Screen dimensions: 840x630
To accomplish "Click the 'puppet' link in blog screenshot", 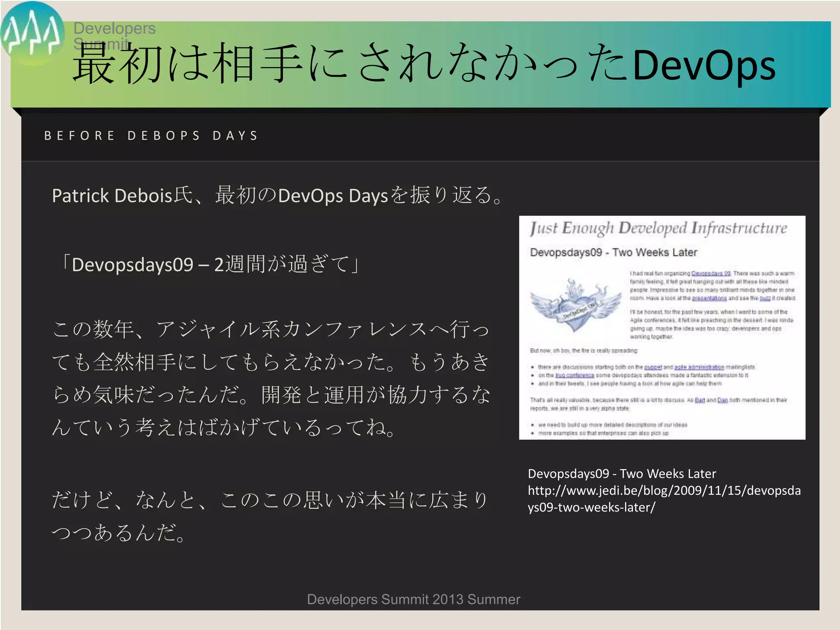I will pos(653,367).
